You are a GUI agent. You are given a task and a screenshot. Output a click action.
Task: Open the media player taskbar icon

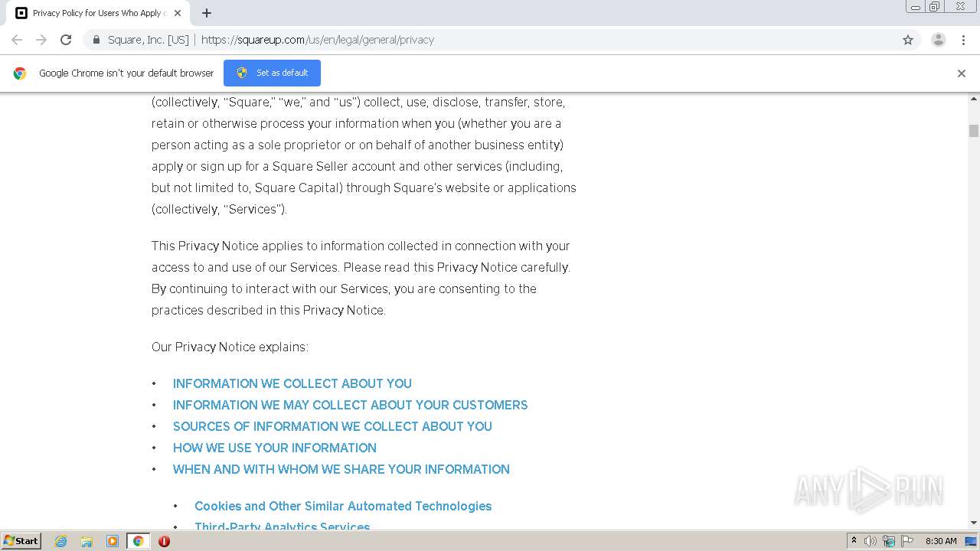tap(113, 541)
